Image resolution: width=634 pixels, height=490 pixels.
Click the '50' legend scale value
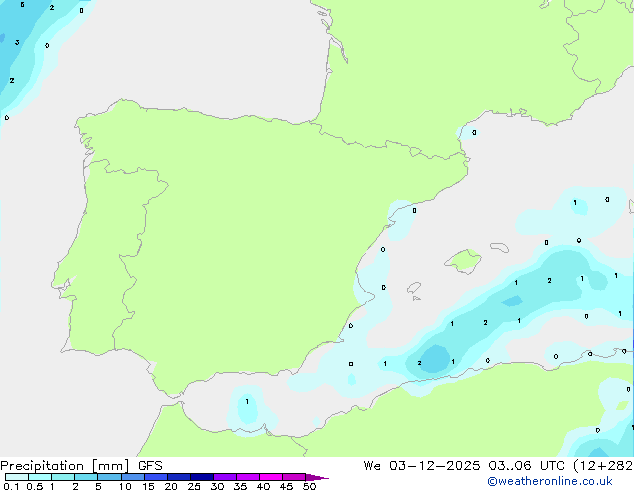point(309,486)
